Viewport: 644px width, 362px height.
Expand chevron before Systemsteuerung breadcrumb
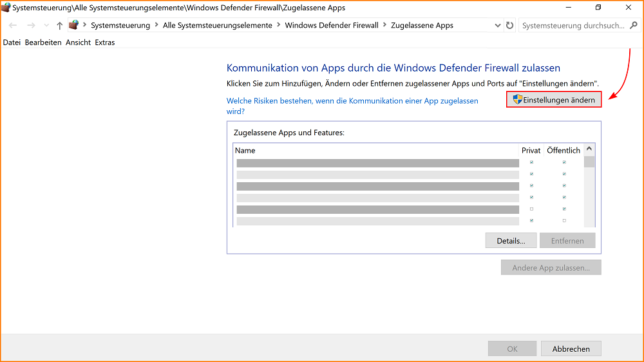click(84, 25)
